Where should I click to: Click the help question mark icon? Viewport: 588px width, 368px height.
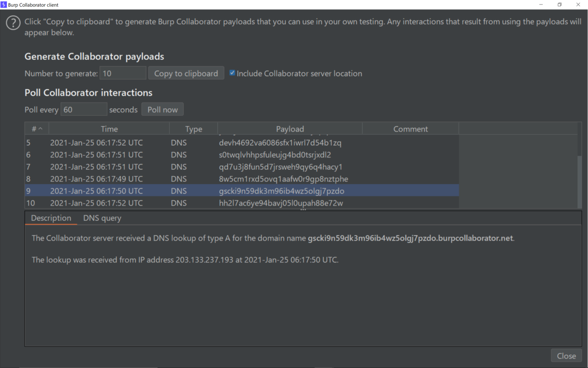14,23
